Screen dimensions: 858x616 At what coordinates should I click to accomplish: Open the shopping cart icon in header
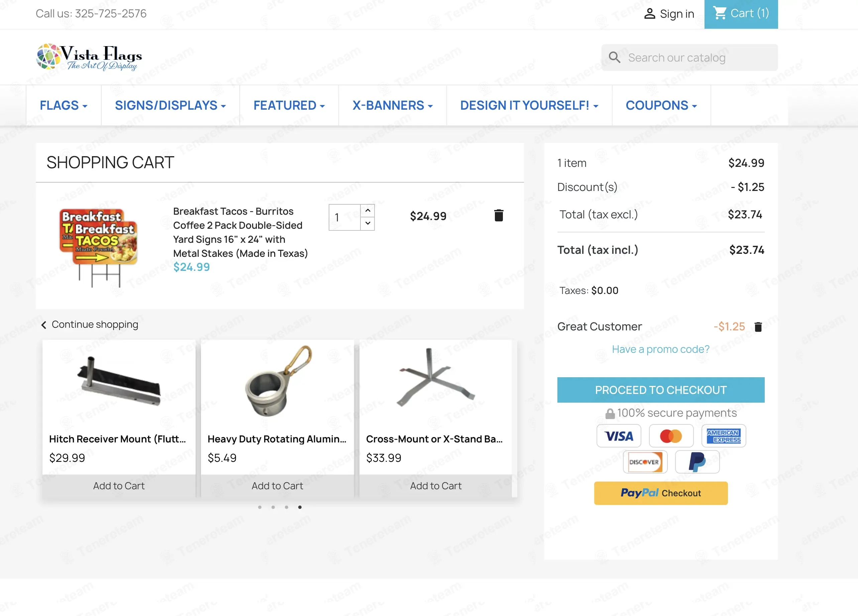tap(720, 13)
